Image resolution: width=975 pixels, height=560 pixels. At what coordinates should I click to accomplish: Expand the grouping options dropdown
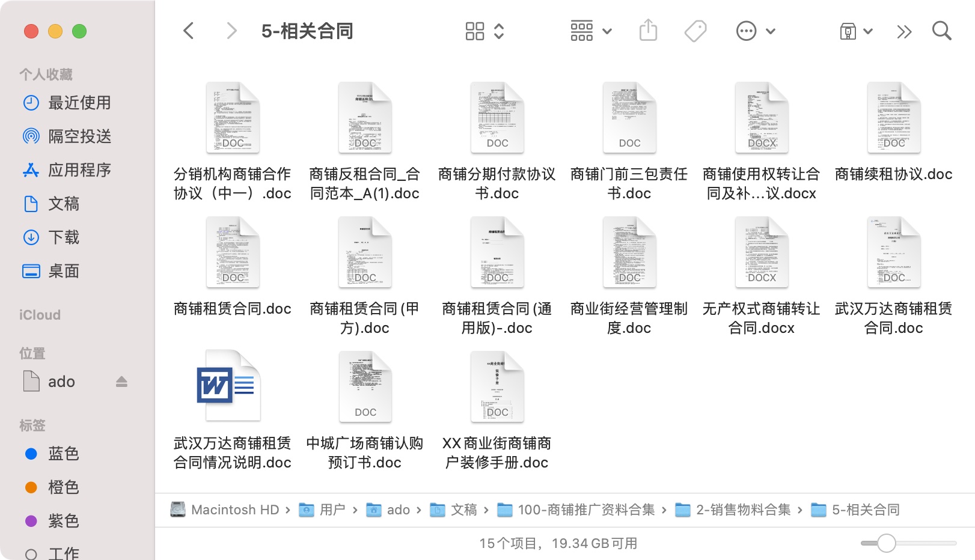tap(591, 31)
